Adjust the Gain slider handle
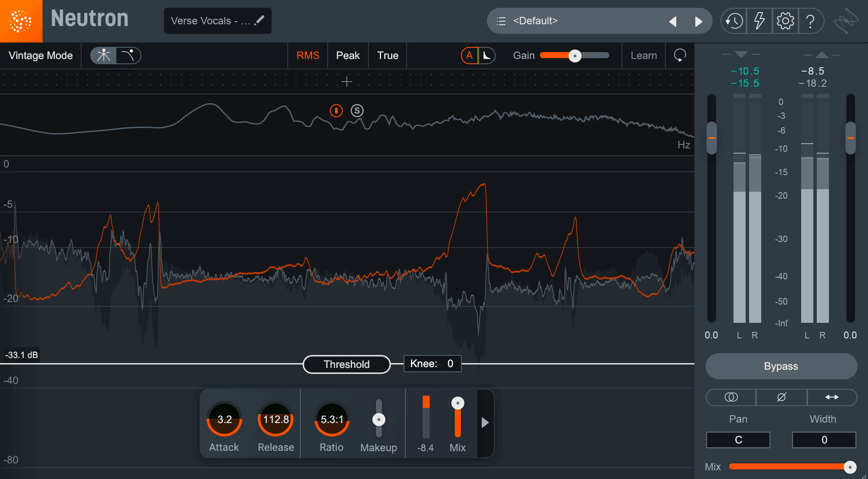Screen dimensions: 868x479 pos(575,56)
